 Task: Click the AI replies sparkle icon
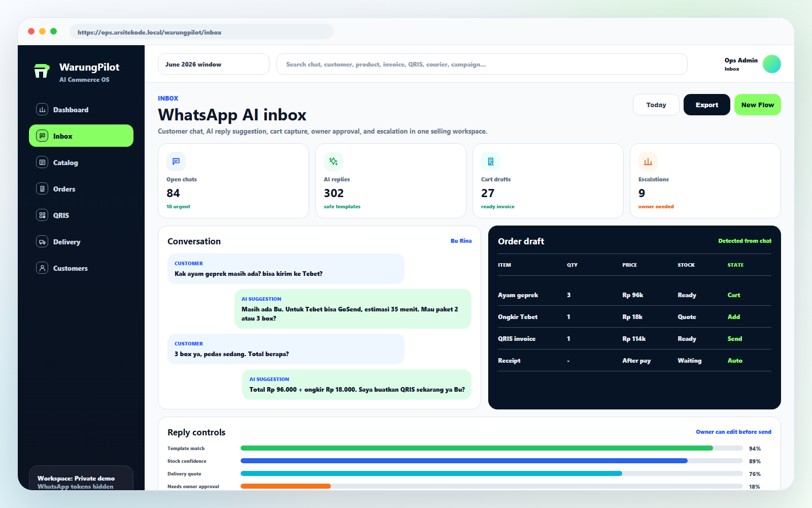[333, 162]
